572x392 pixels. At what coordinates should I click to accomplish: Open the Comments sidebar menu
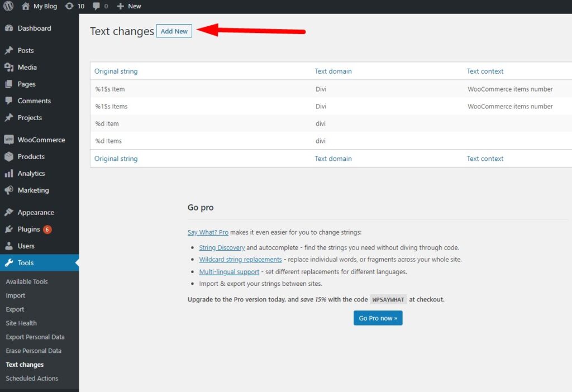(x=34, y=101)
